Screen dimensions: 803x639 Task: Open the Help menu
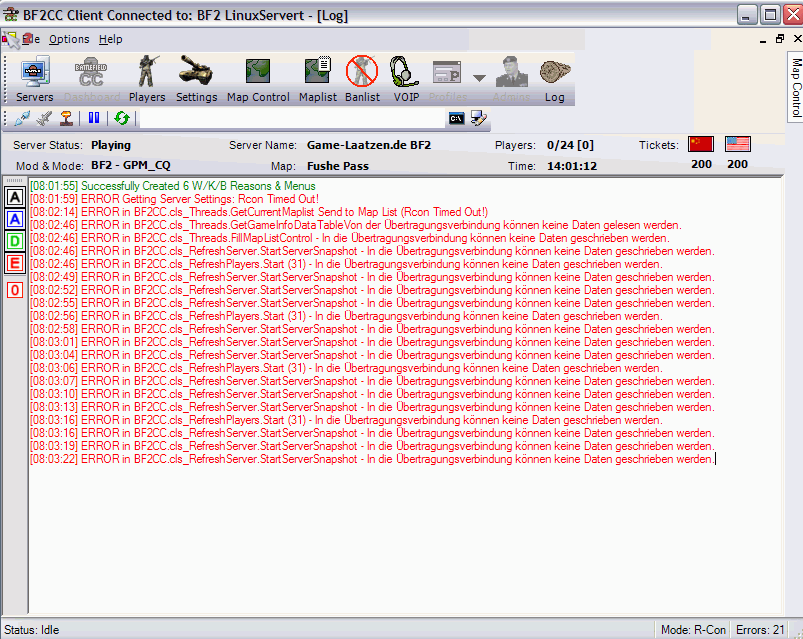click(110, 39)
